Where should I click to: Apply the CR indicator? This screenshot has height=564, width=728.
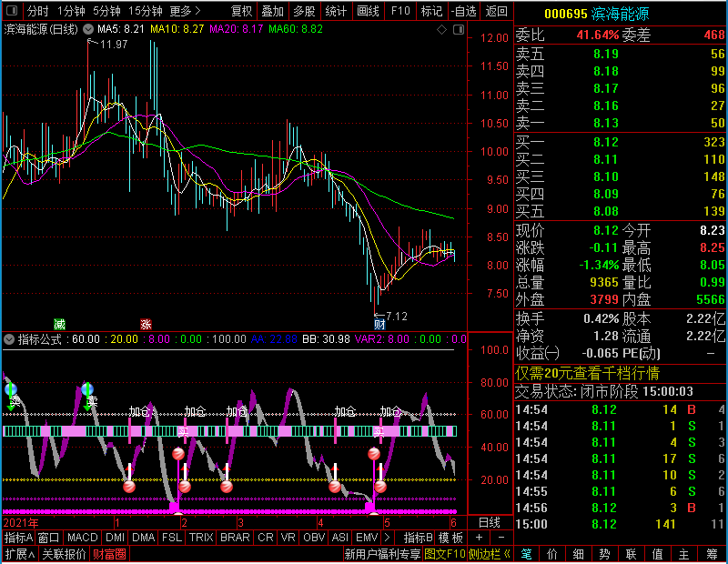tap(266, 538)
